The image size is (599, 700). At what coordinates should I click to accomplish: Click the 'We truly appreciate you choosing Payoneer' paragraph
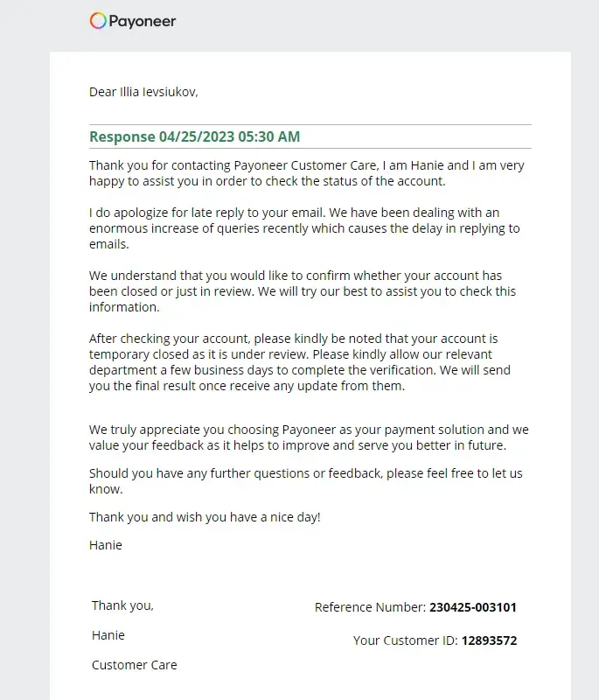click(309, 437)
